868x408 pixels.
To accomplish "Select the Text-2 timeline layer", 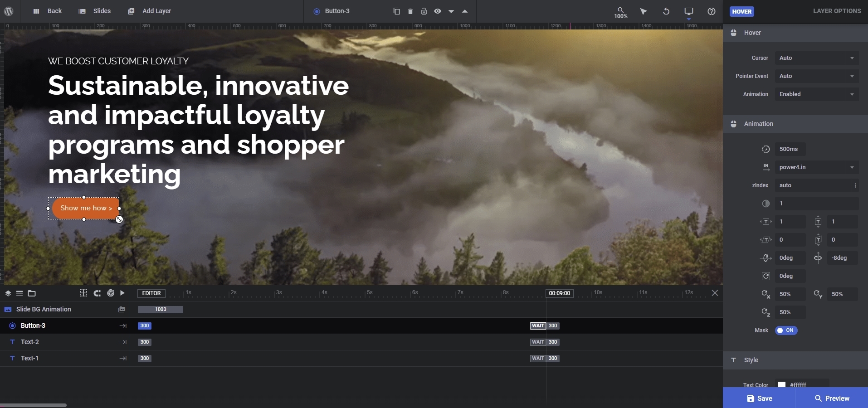I will coord(64,342).
